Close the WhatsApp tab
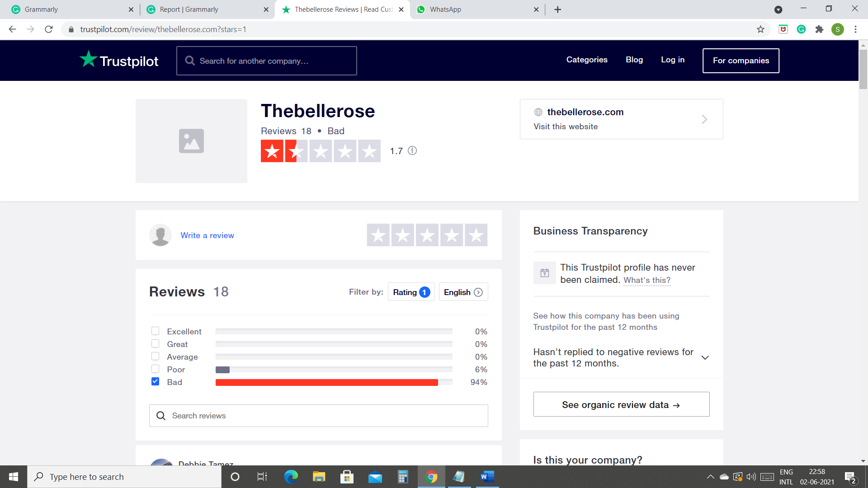Viewport: 868px width, 488px height. [x=536, y=9]
